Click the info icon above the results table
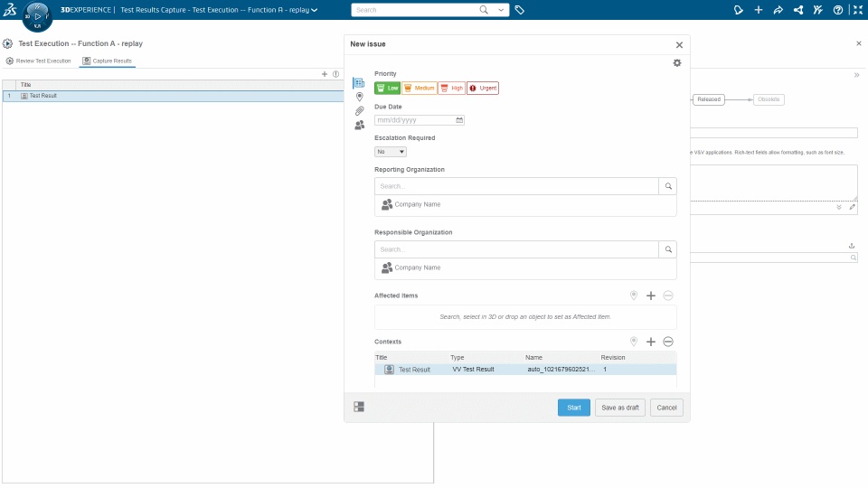Viewport: 868px width, 488px height. tap(335, 73)
